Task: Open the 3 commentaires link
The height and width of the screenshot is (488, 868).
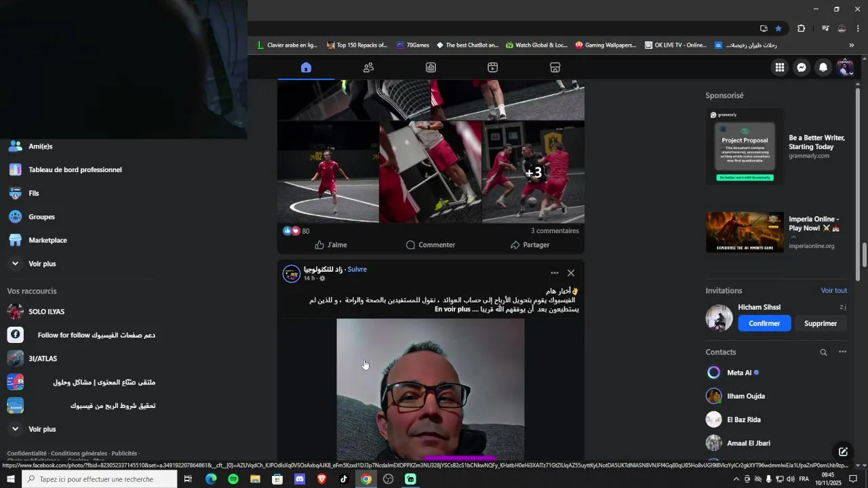Action: point(555,231)
